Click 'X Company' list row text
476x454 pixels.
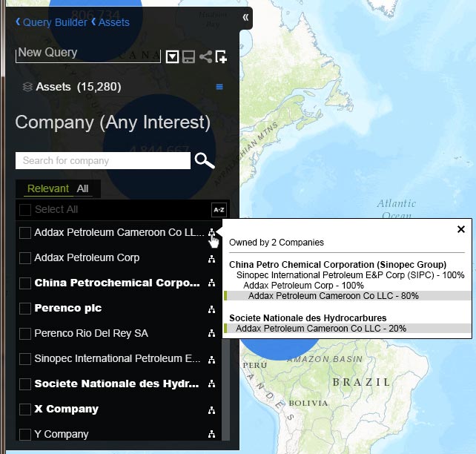coord(67,409)
